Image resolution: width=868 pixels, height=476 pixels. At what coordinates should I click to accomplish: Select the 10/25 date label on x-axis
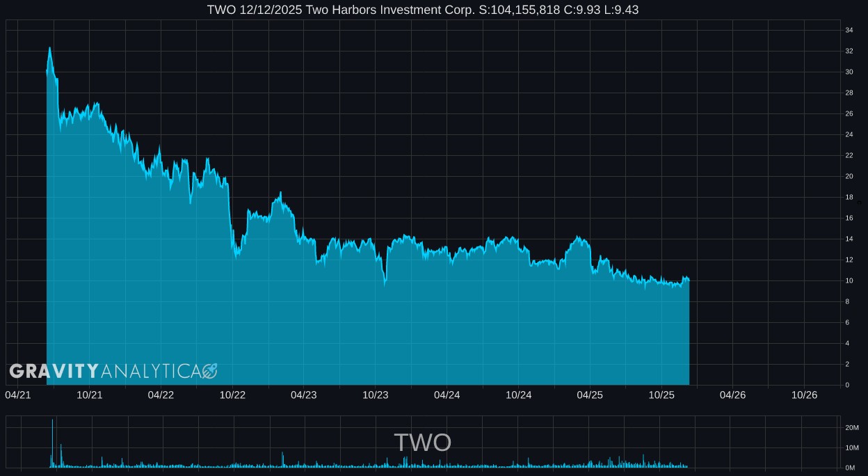coord(661,395)
